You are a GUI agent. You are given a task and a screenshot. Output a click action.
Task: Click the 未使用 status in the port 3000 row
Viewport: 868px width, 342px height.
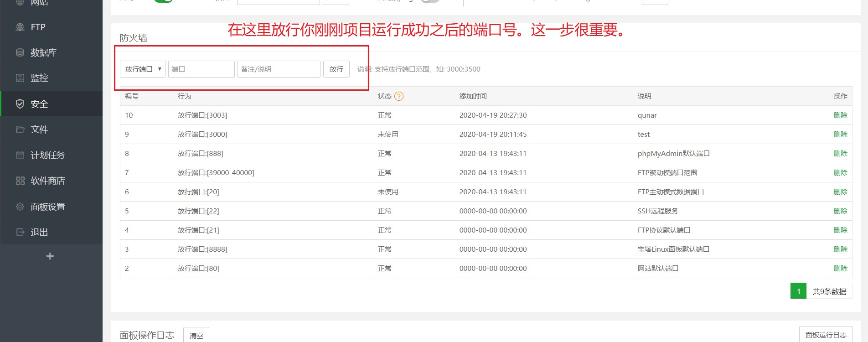point(388,135)
